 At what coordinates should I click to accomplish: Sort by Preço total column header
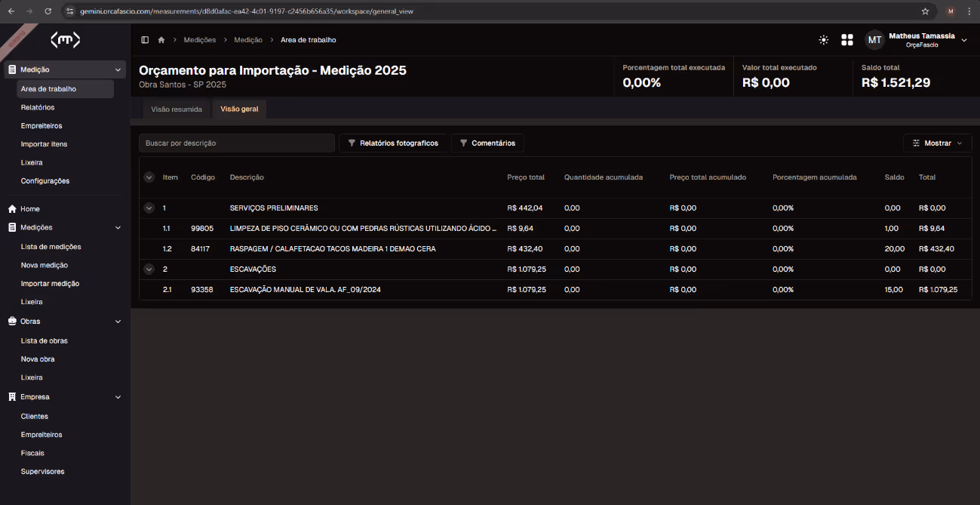click(x=526, y=177)
